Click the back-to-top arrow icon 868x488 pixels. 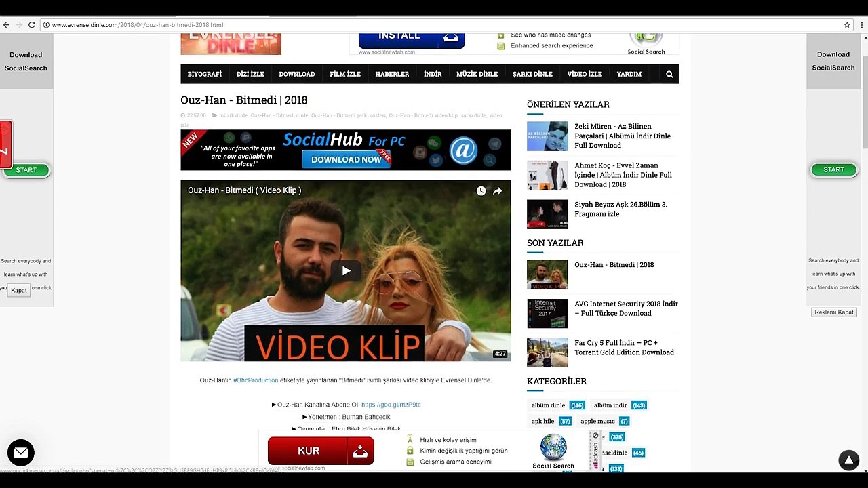click(x=848, y=460)
